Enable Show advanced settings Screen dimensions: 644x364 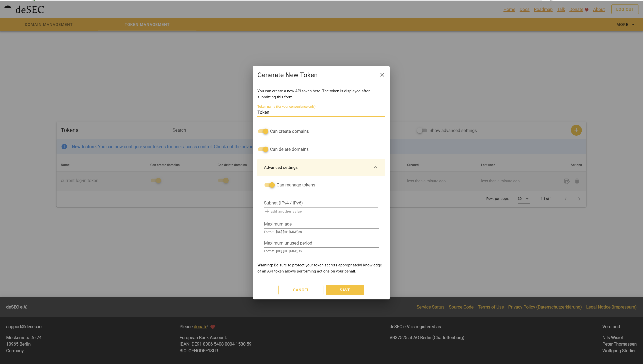[x=422, y=130]
